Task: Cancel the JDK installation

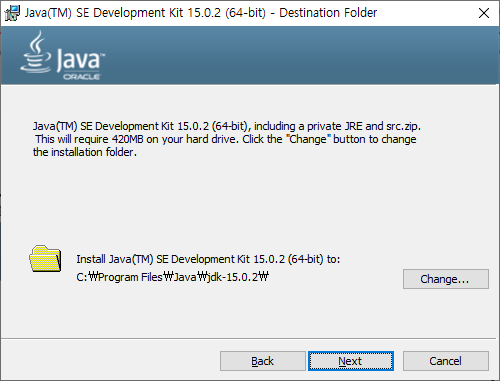Action: [x=446, y=361]
